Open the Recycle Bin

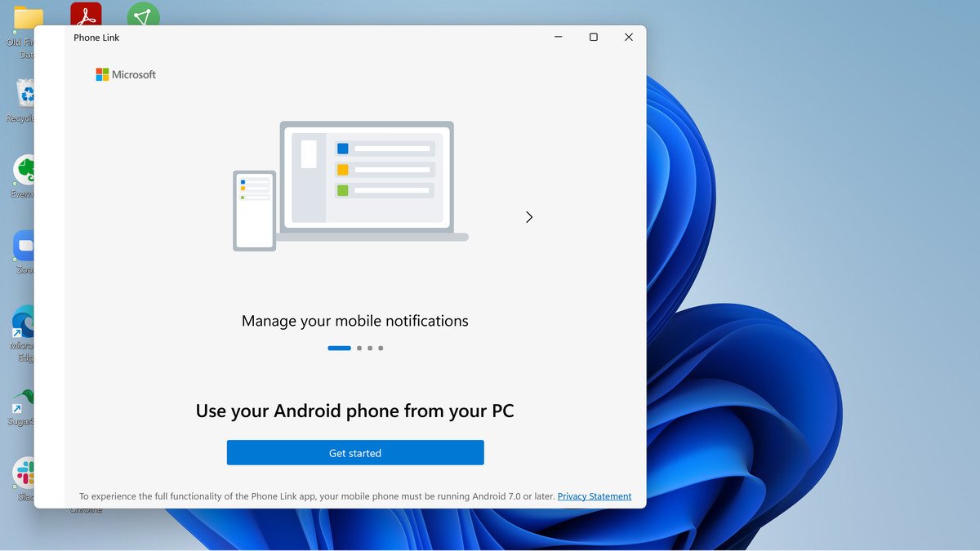click(24, 94)
